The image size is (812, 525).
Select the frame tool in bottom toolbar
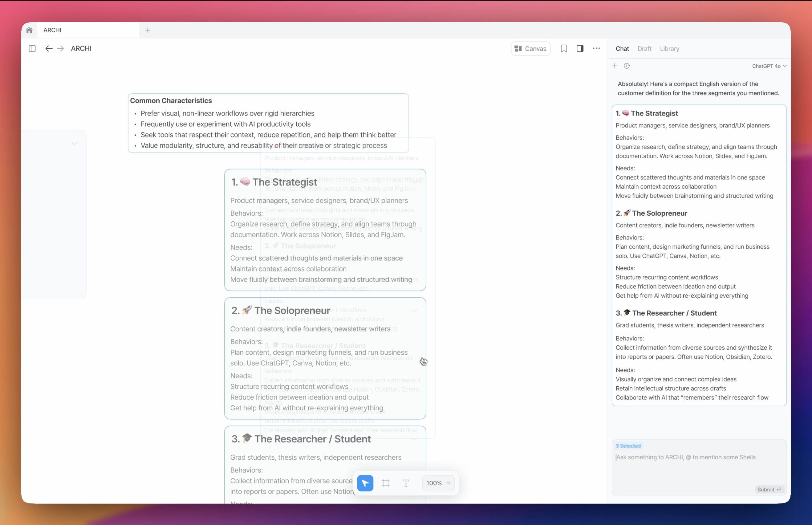(385, 483)
